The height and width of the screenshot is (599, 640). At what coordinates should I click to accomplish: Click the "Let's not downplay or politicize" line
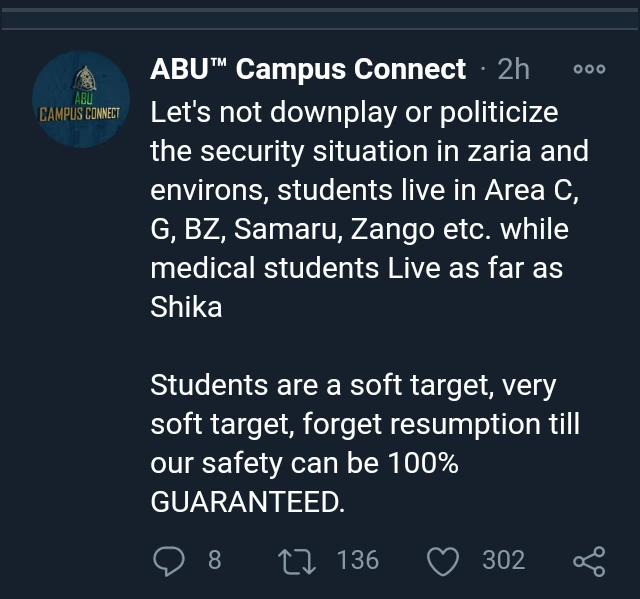(x=354, y=112)
